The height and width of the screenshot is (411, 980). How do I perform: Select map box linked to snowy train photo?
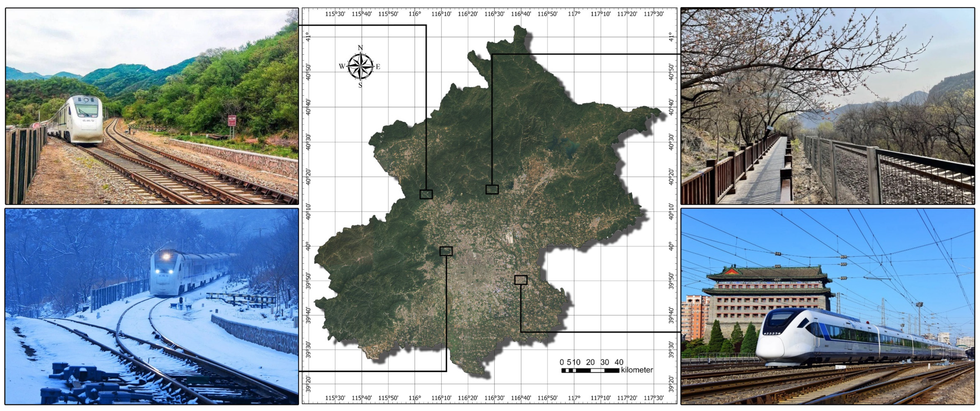click(x=446, y=251)
